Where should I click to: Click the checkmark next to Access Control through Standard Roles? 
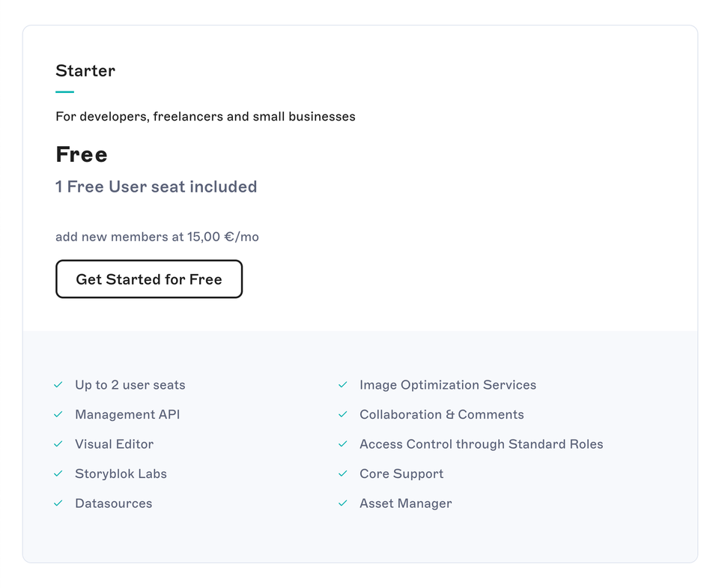coord(343,443)
